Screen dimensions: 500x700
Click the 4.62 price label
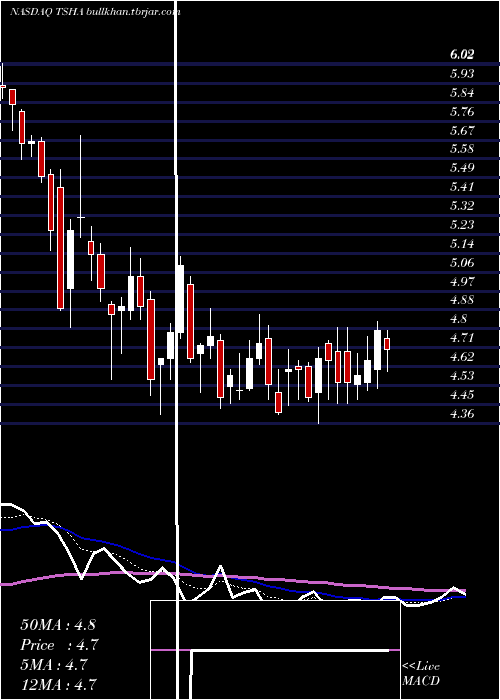462,357
